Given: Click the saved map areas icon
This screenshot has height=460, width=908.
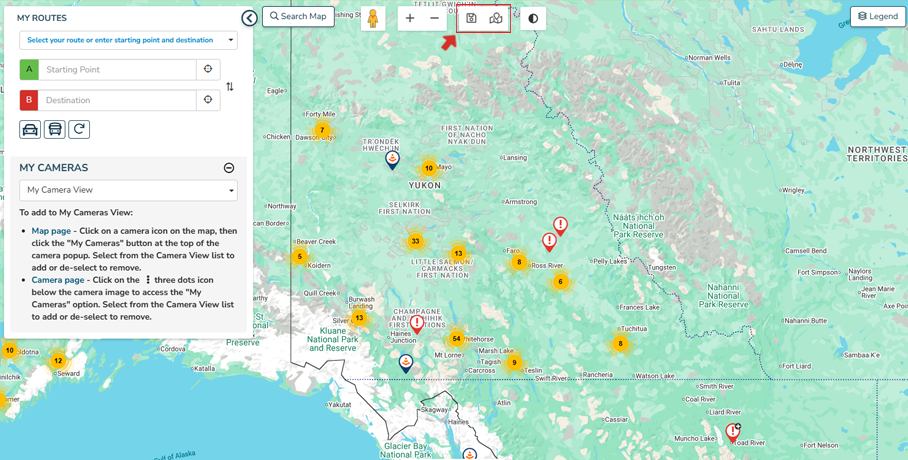Looking at the screenshot, I should click(496, 18).
